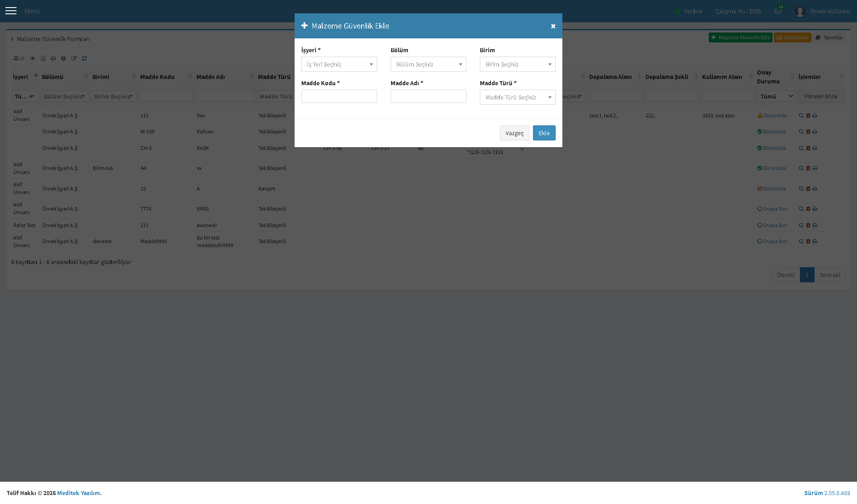Click the dialog's Madde Adı input field

click(428, 96)
